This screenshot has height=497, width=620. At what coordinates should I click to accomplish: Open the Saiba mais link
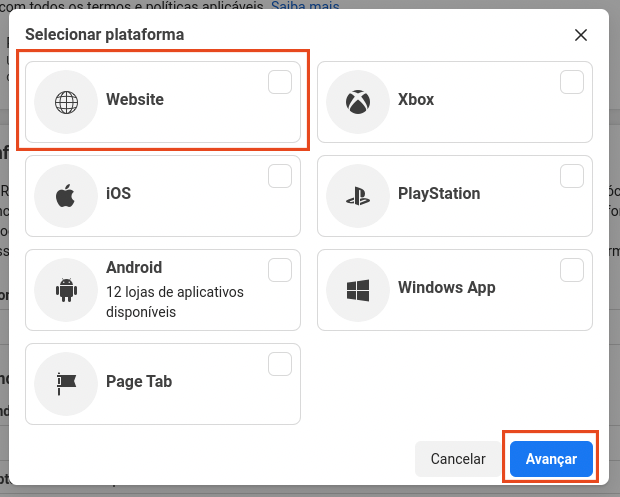pos(305,6)
